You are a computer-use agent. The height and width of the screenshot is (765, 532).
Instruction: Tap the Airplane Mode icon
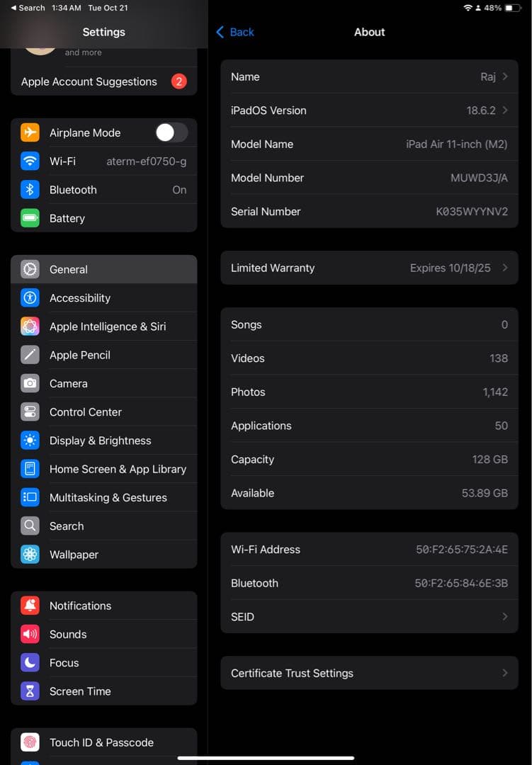[x=30, y=132]
